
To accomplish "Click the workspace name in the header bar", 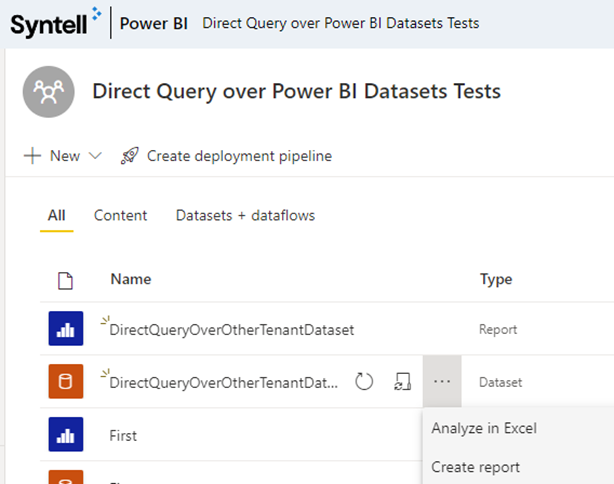I will click(340, 23).
